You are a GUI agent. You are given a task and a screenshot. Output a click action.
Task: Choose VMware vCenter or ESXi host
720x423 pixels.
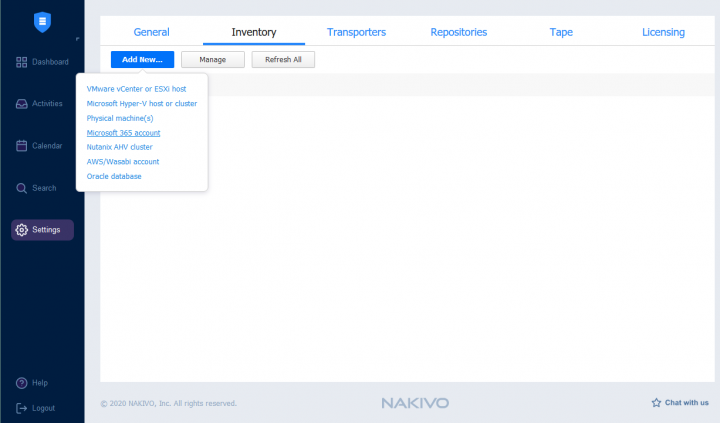click(136, 89)
